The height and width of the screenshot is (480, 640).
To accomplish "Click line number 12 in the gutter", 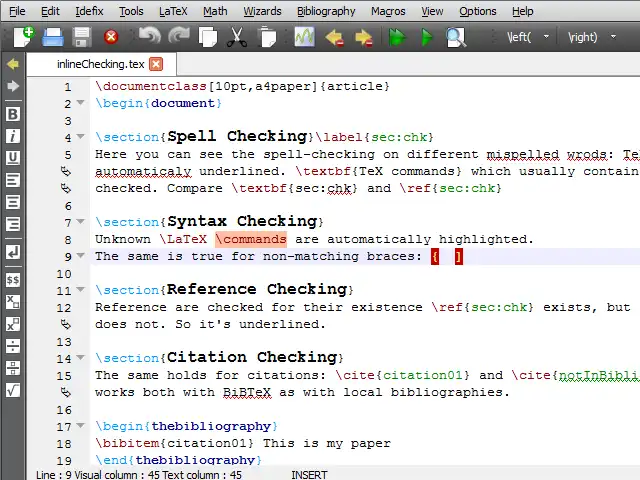I will [64, 308].
